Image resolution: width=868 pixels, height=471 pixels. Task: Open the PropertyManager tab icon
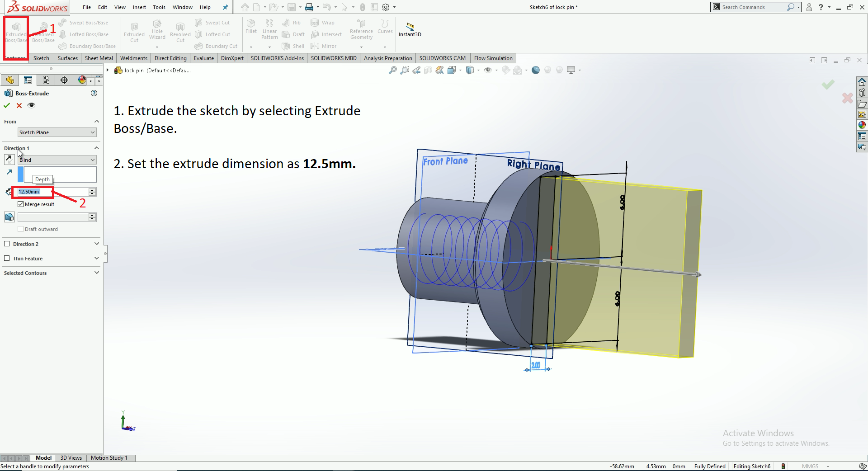tap(28, 80)
